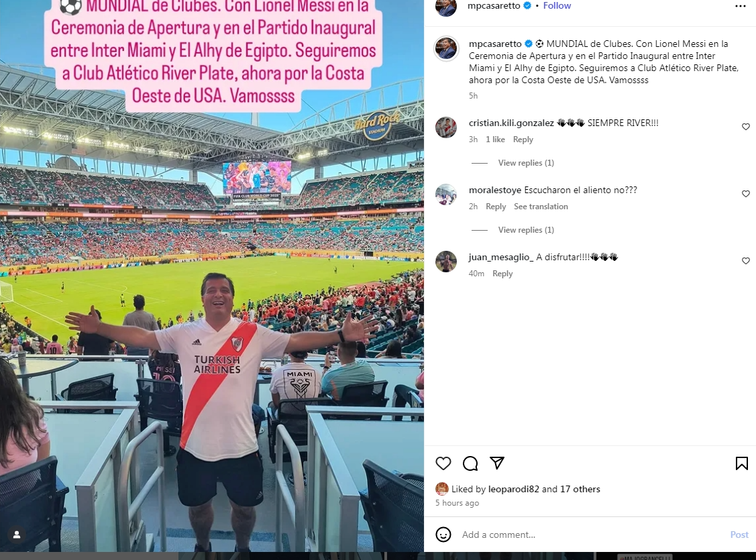Like the post with the heart icon
Image resolution: width=756 pixels, height=560 pixels.
(x=443, y=463)
